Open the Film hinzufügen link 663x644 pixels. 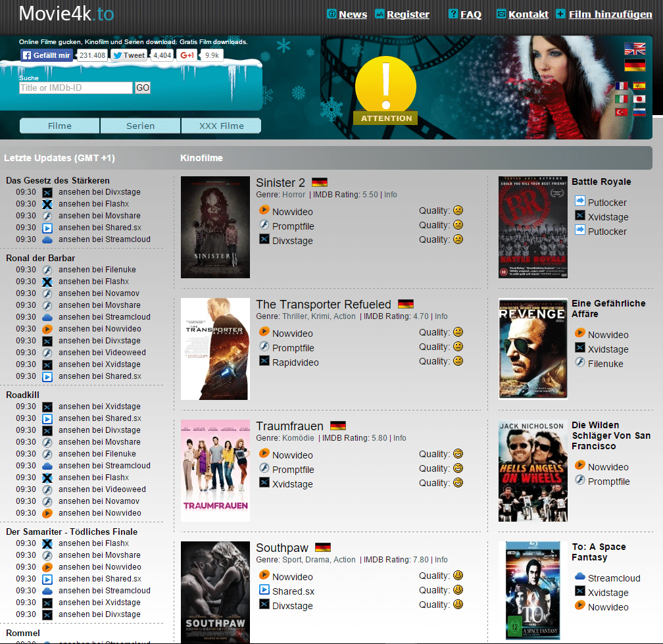click(x=610, y=14)
